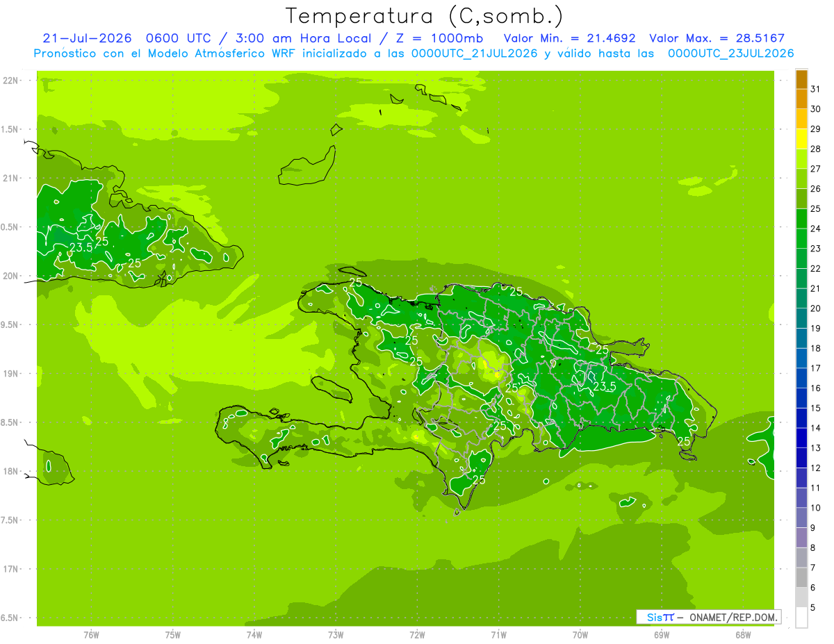Image resolution: width=834 pixels, height=644 pixels.
Task: Click the yellow swatch between 28 and 29
Action: click(x=801, y=140)
